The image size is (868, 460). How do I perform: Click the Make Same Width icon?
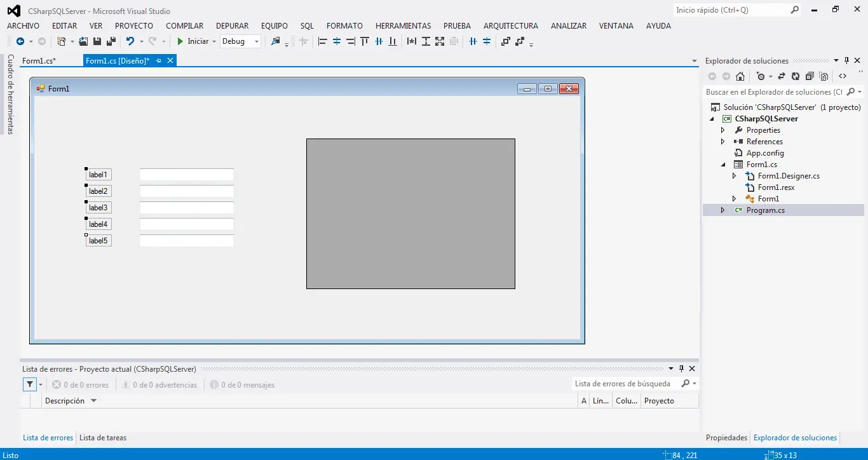coord(412,41)
